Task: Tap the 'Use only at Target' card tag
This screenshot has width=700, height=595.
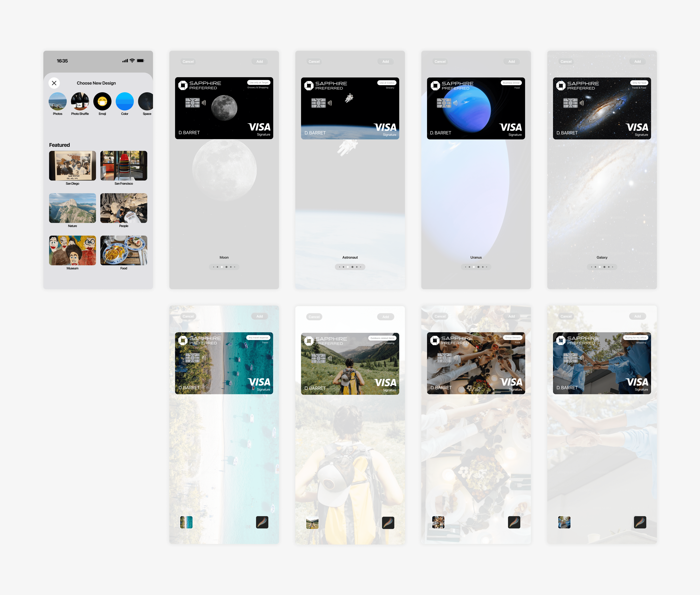Action: coord(259,83)
